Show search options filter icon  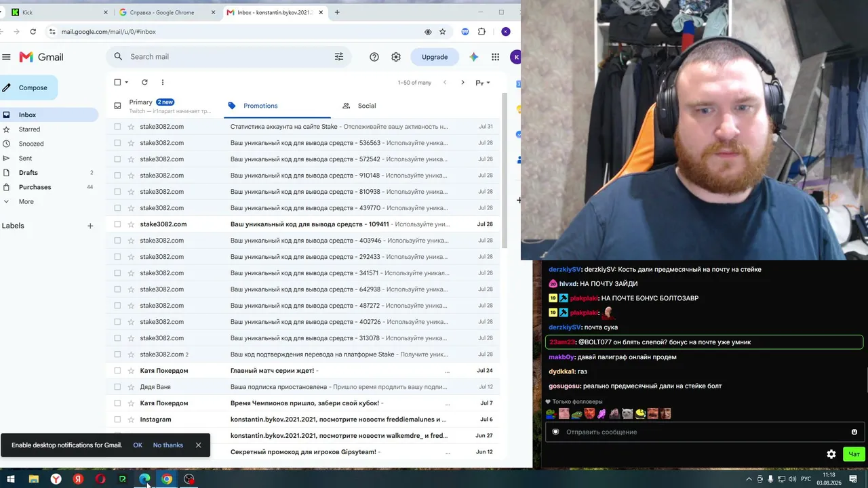(x=339, y=57)
